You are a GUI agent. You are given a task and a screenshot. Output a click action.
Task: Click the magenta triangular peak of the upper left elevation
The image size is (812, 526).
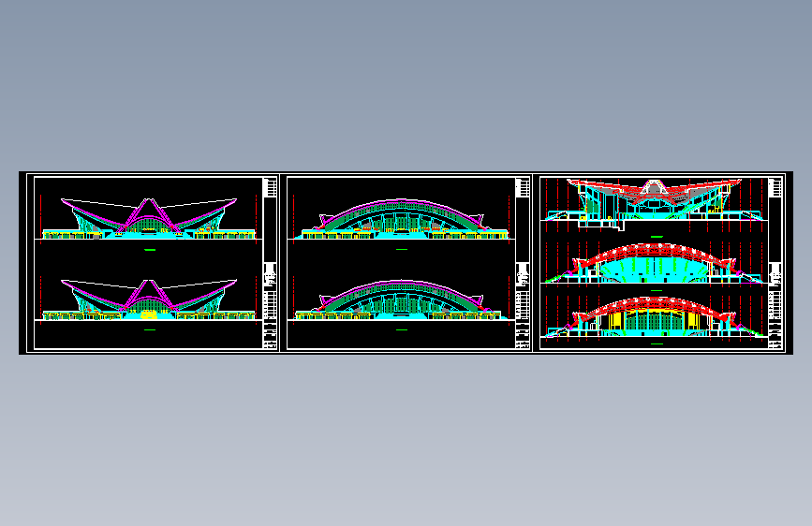(149, 214)
